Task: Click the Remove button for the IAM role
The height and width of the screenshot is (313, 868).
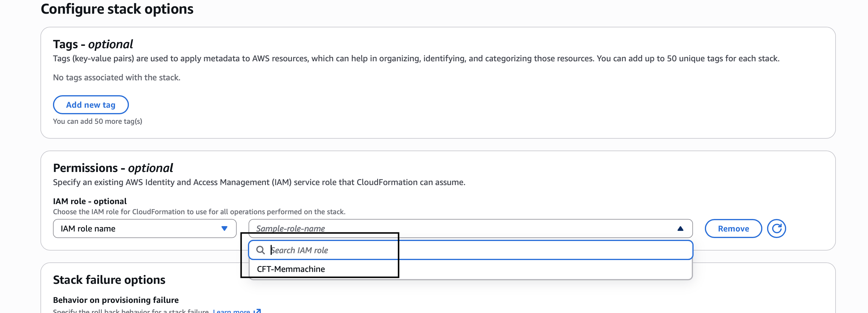Action: tap(733, 229)
